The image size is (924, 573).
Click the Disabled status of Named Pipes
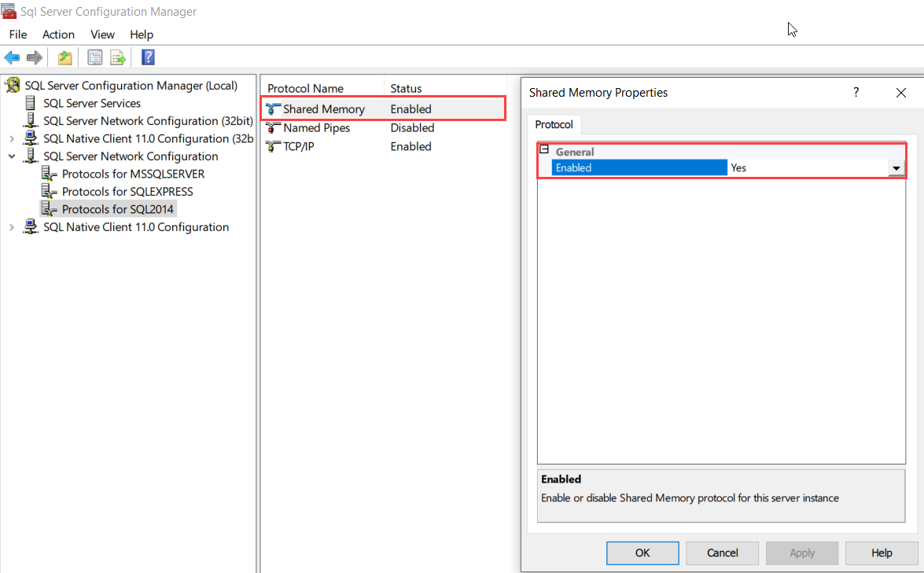pos(413,128)
